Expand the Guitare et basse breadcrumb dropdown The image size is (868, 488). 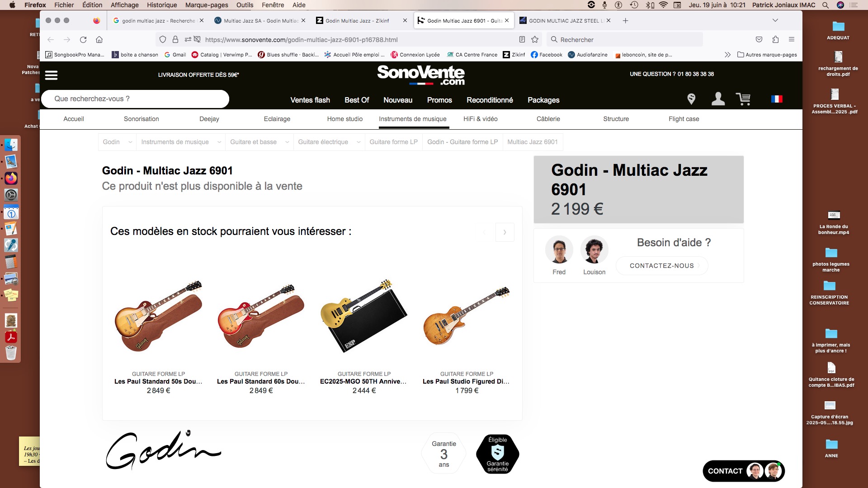click(x=287, y=142)
